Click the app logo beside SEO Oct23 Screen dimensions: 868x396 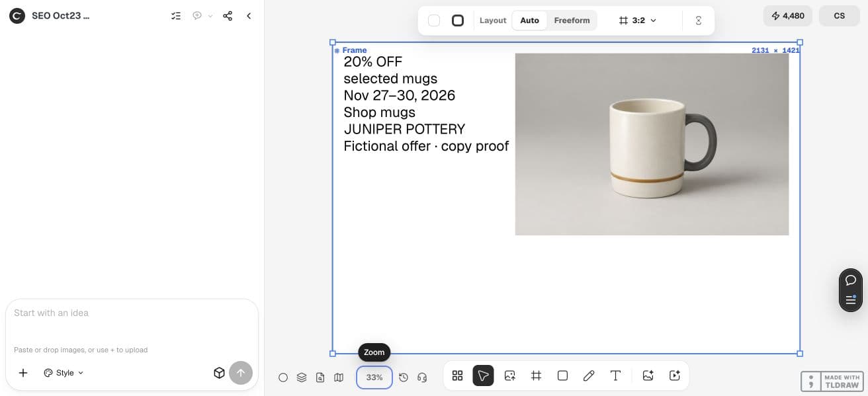tap(17, 16)
